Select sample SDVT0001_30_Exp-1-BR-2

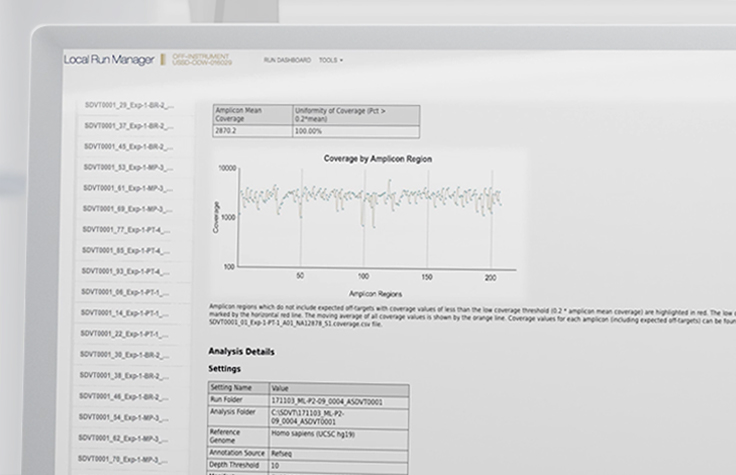point(128,354)
